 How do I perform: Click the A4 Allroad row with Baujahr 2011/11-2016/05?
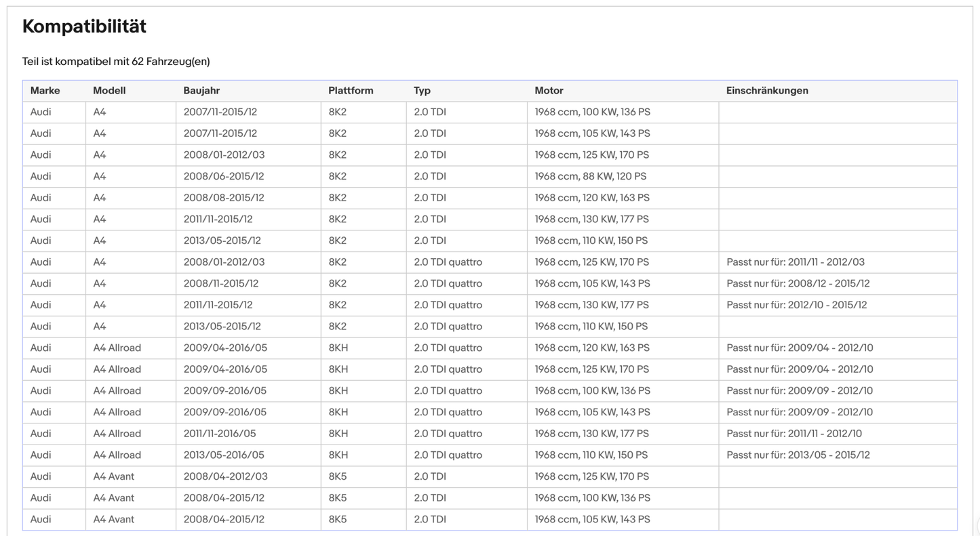[490, 434]
